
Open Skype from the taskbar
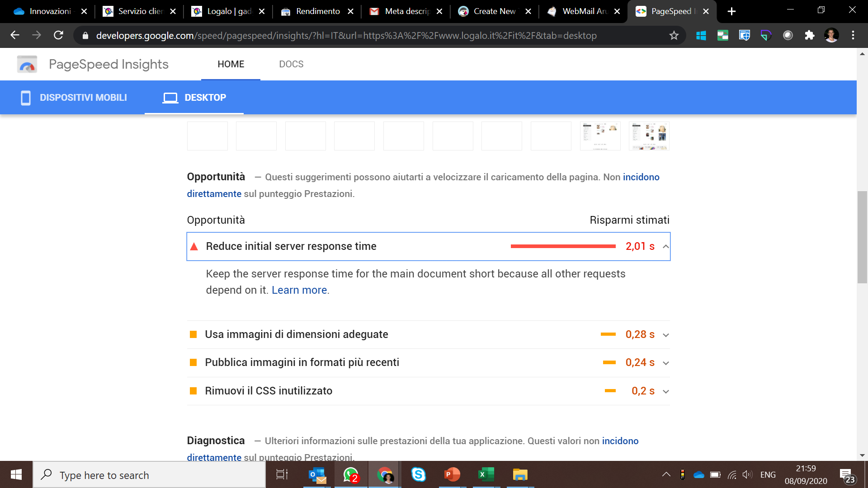point(418,474)
